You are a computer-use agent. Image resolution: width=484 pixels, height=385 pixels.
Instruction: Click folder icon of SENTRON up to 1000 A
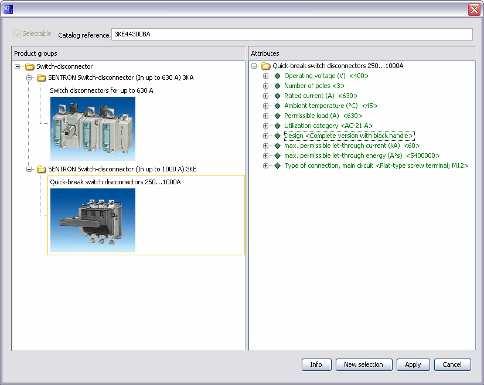click(x=41, y=169)
